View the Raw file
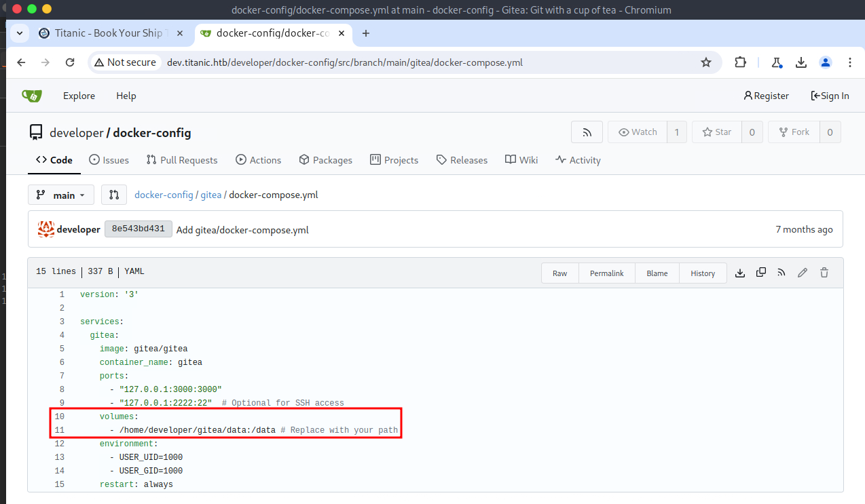 click(559, 273)
